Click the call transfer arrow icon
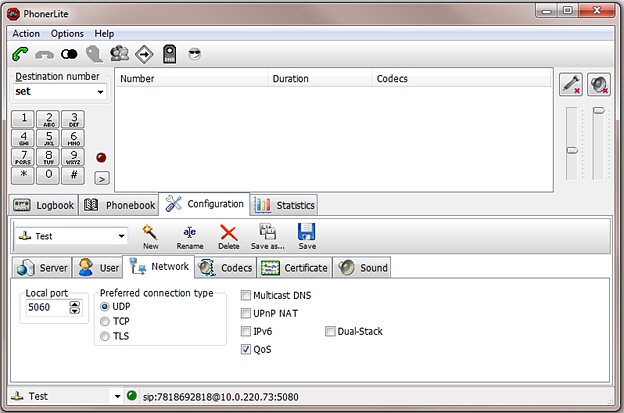Screen dimensions: 624x413 click(x=144, y=54)
